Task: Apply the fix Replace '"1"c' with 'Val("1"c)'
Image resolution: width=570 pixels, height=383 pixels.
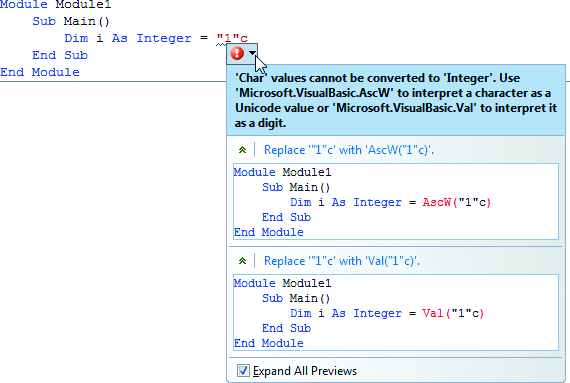Action: coord(342,261)
